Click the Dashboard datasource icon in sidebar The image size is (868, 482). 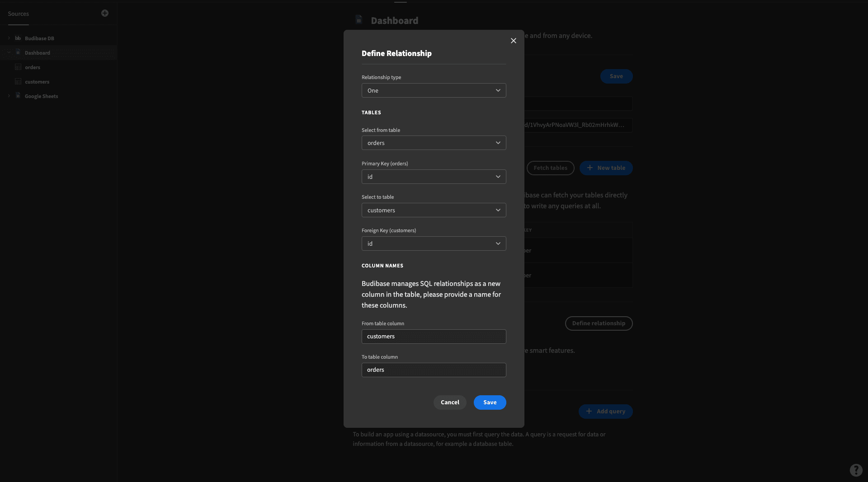(18, 52)
